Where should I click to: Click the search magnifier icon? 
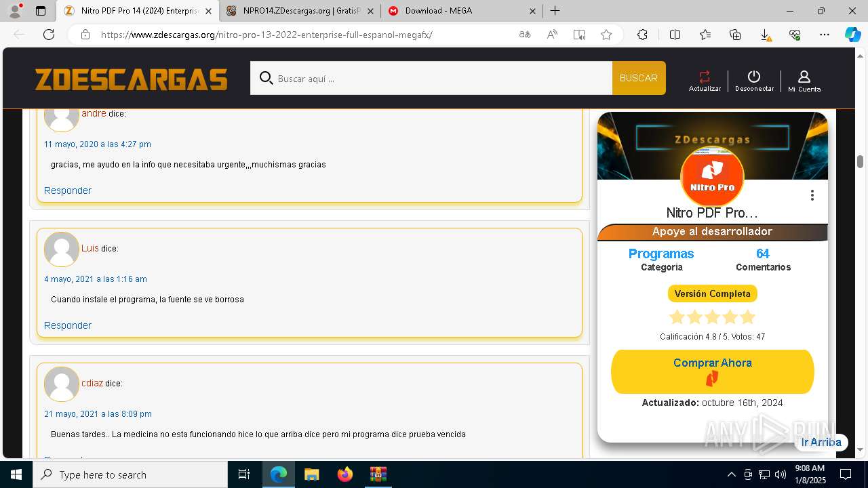pyautogui.click(x=267, y=79)
